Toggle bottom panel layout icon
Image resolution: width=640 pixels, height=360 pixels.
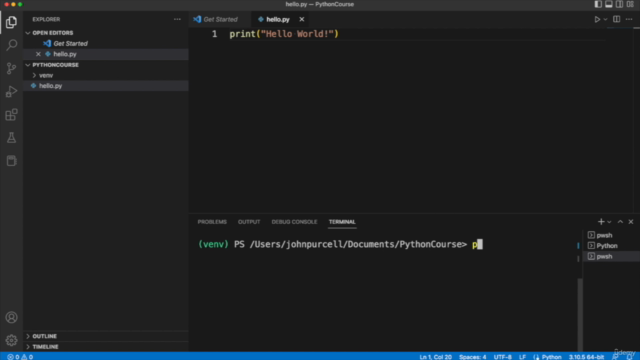(x=609, y=4)
